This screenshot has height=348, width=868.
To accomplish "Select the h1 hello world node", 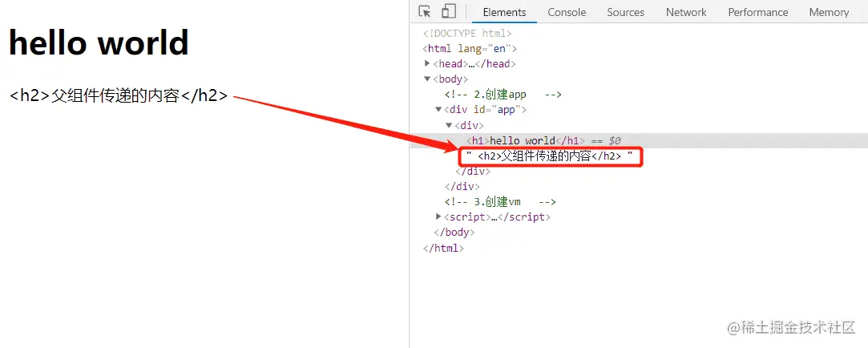I will [526, 141].
